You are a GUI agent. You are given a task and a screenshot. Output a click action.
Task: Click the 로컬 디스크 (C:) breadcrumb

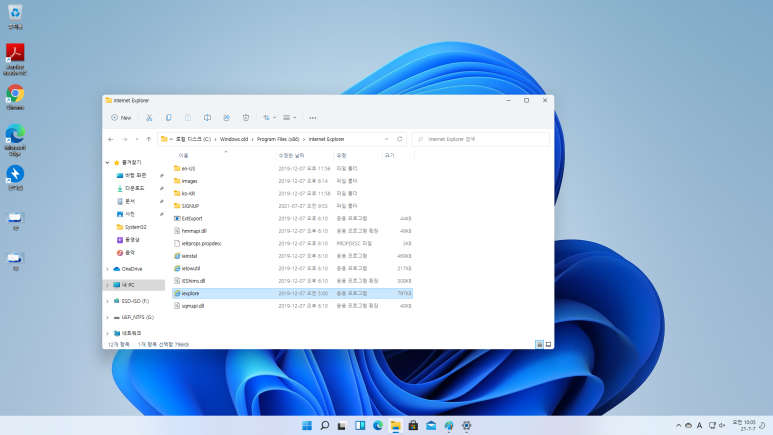[x=193, y=140]
